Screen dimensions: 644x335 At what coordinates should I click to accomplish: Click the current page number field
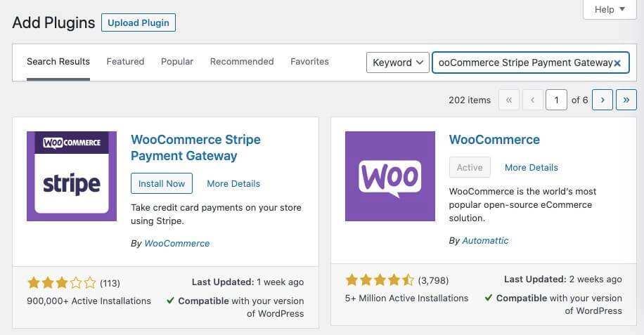click(x=556, y=100)
